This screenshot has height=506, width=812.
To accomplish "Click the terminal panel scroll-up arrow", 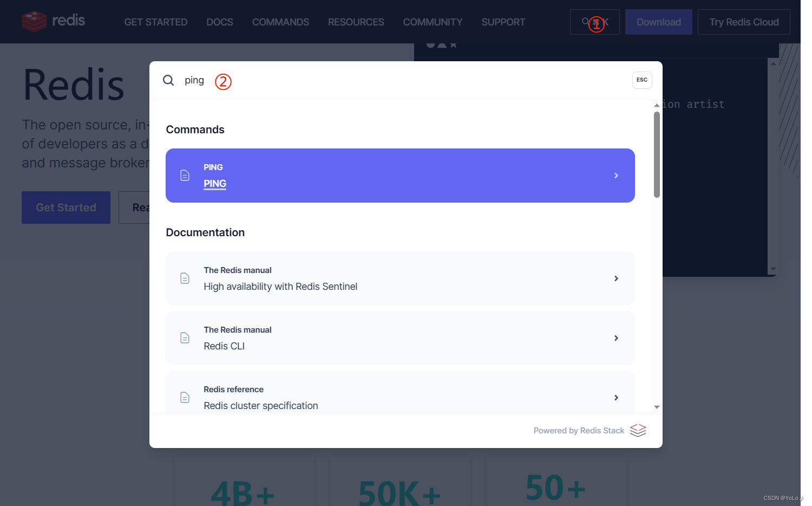I will 773,64.
